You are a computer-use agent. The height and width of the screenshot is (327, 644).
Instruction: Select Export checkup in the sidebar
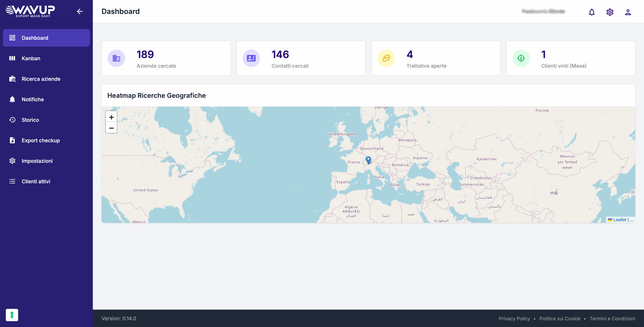(41, 140)
